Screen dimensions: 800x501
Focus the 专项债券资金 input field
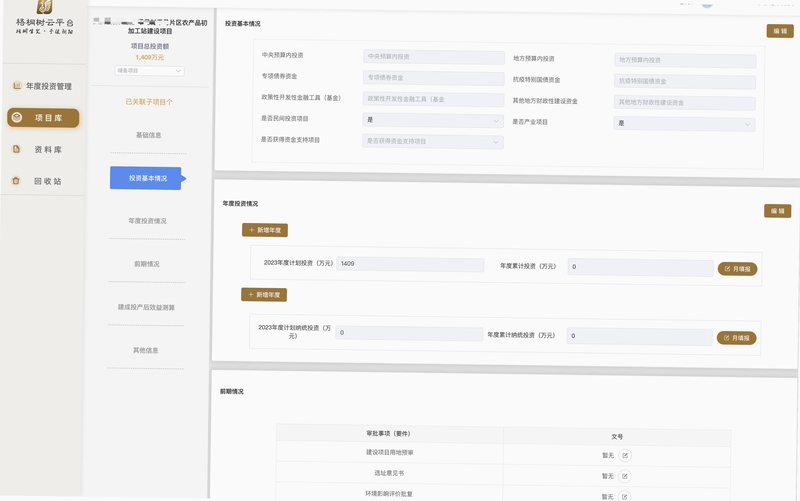[434, 78]
